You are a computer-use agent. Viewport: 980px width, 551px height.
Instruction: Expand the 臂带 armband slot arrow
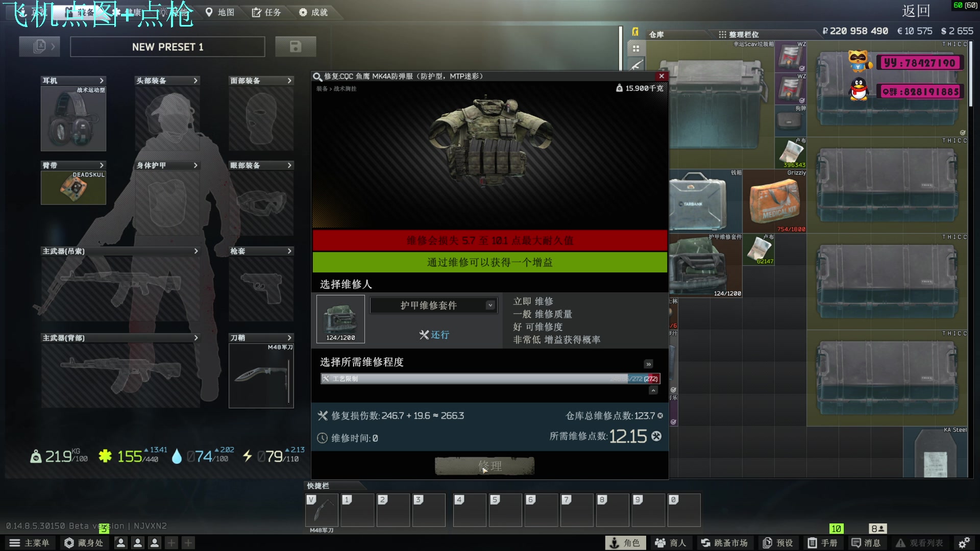pyautogui.click(x=102, y=165)
